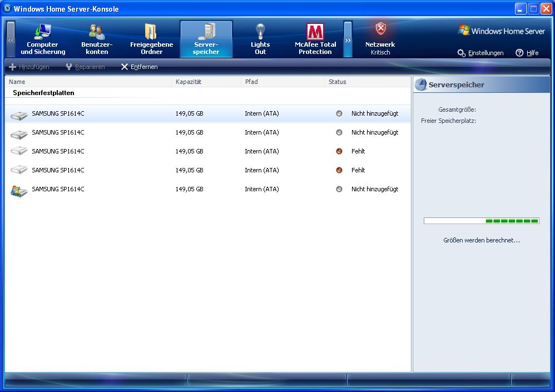555x392 pixels.
Task: Click the second Fehlt status text
Action: (x=358, y=170)
